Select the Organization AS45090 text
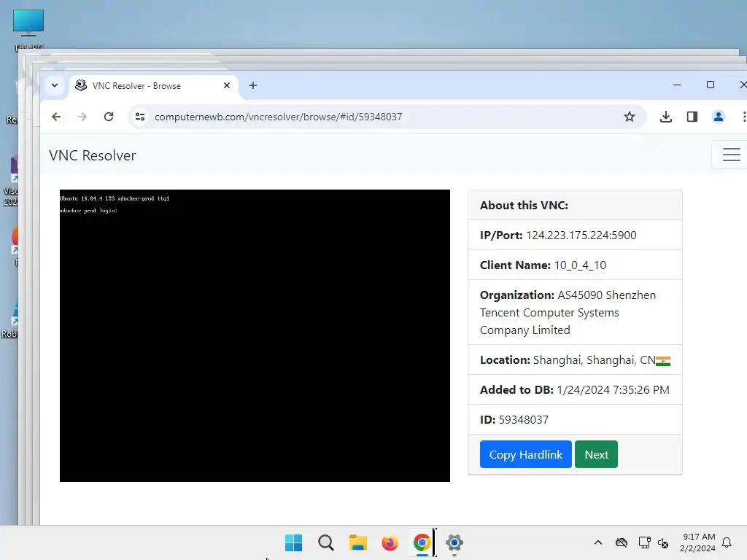 [x=568, y=312]
